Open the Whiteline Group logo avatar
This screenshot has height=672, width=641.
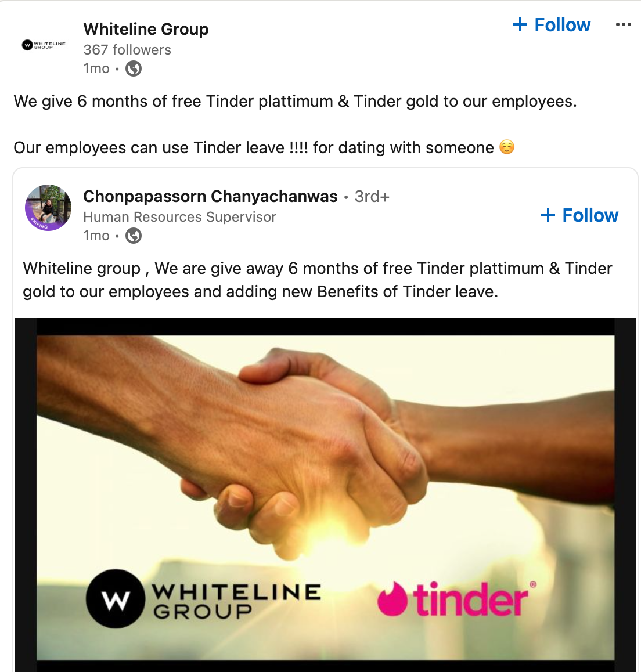(x=44, y=45)
